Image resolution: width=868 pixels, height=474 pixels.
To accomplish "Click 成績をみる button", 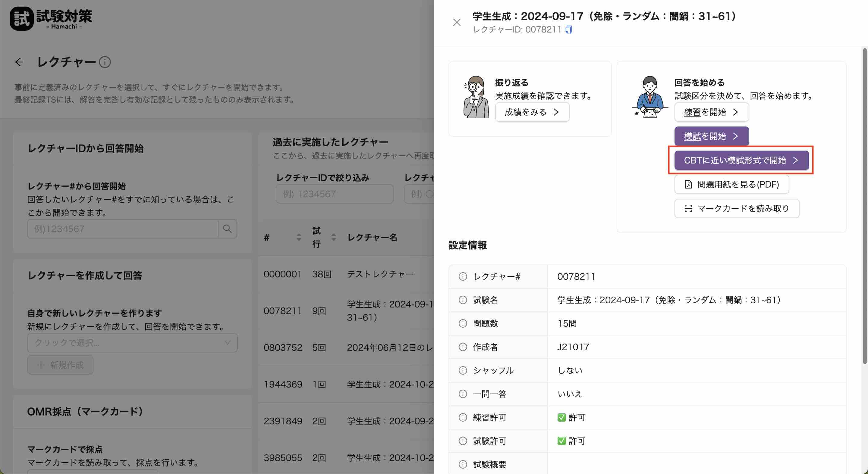I will tap(532, 112).
